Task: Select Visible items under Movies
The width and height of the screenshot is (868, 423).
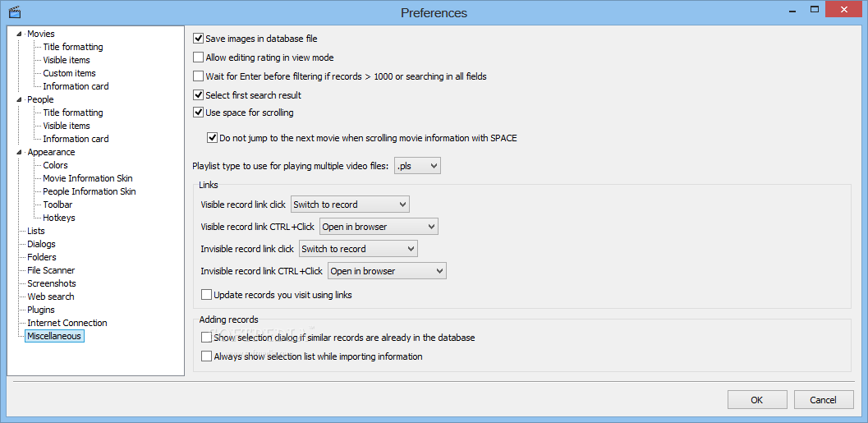Action: (x=67, y=60)
